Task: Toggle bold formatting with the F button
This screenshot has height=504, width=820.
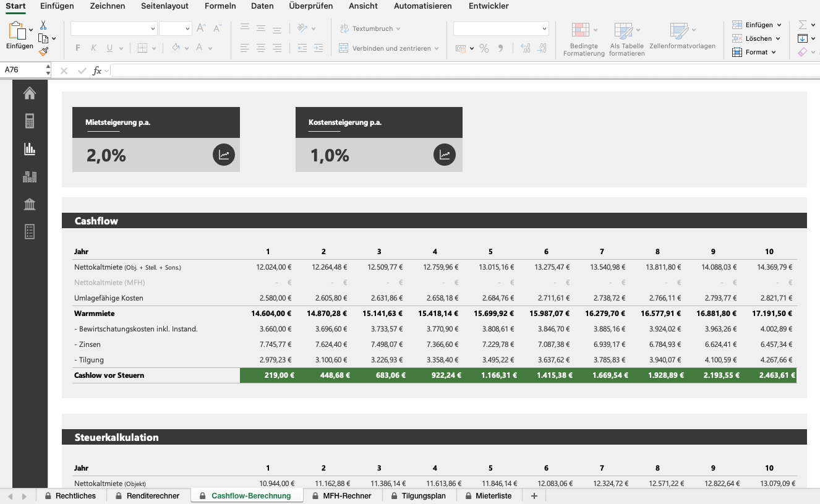Action: click(77, 47)
